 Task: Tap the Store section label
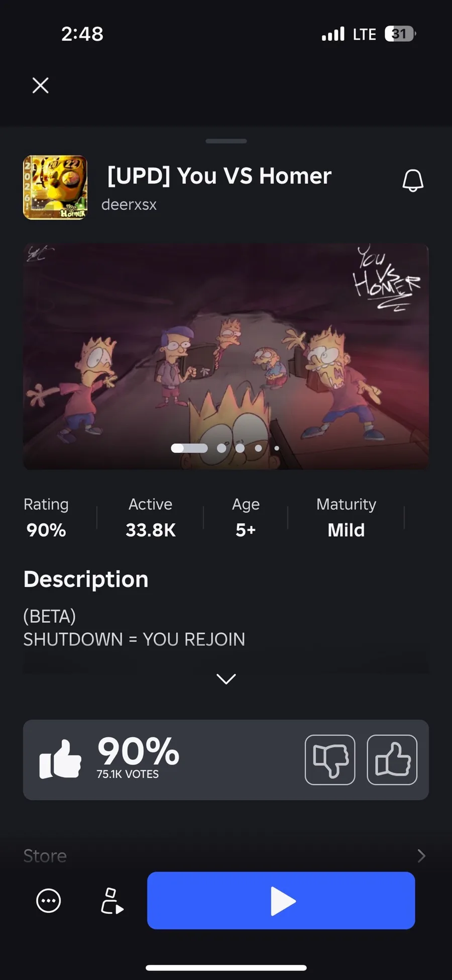point(45,856)
